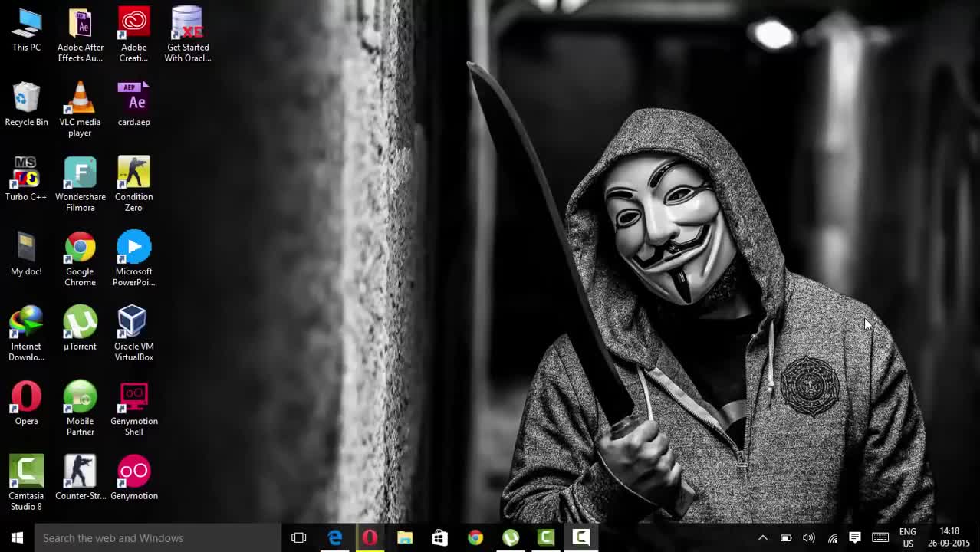Open Chrome from the taskbar
Screen dimensions: 980x552
tap(475, 537)
